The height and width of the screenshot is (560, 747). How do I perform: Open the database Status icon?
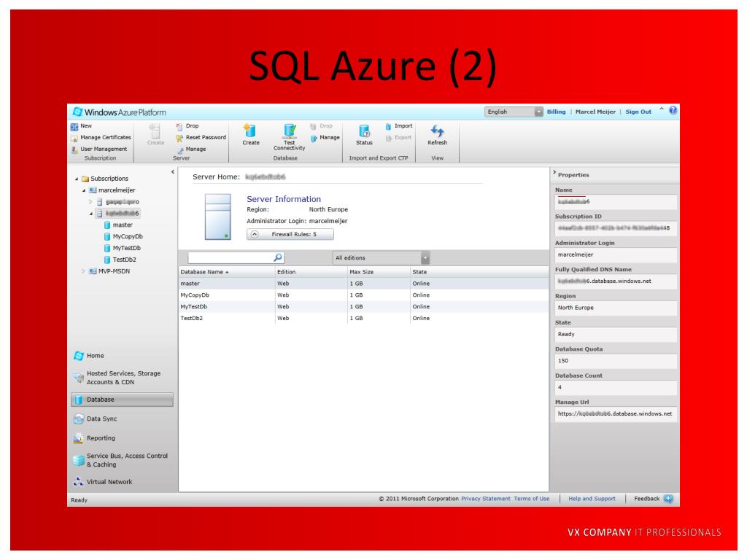[x=365, y=131]
